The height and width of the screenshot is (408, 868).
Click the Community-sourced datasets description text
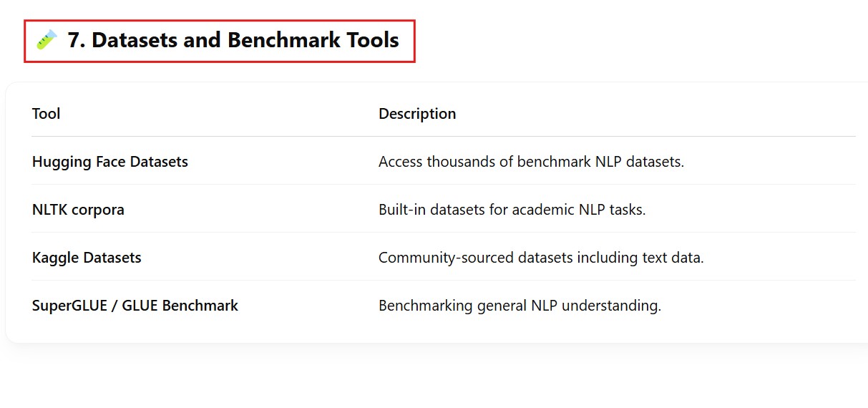point(541,258)
